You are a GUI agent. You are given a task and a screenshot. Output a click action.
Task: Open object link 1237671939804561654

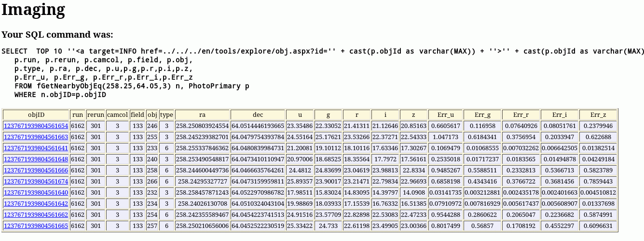(x=36, y=126)
